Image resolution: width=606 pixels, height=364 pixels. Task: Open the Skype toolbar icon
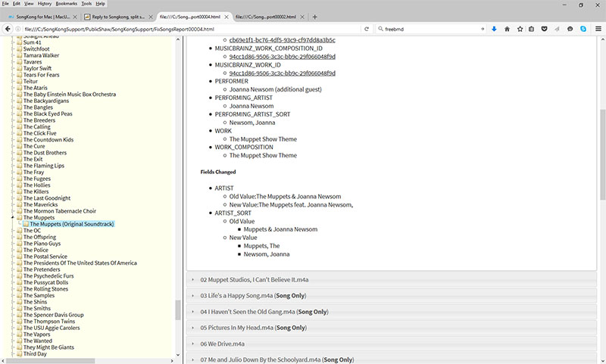pos(583,29)
